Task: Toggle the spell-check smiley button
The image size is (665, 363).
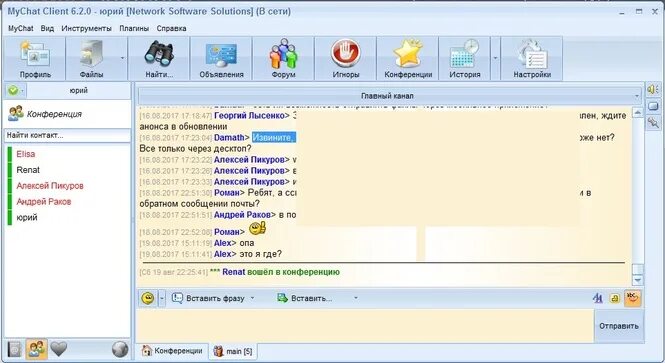Action: (x=632, y=298)
